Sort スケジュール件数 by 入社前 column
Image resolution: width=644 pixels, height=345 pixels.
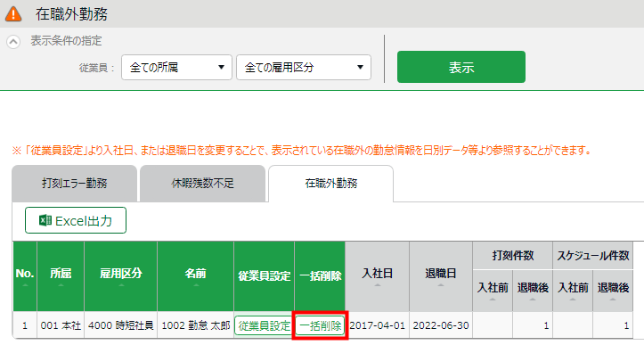point(573,291)
